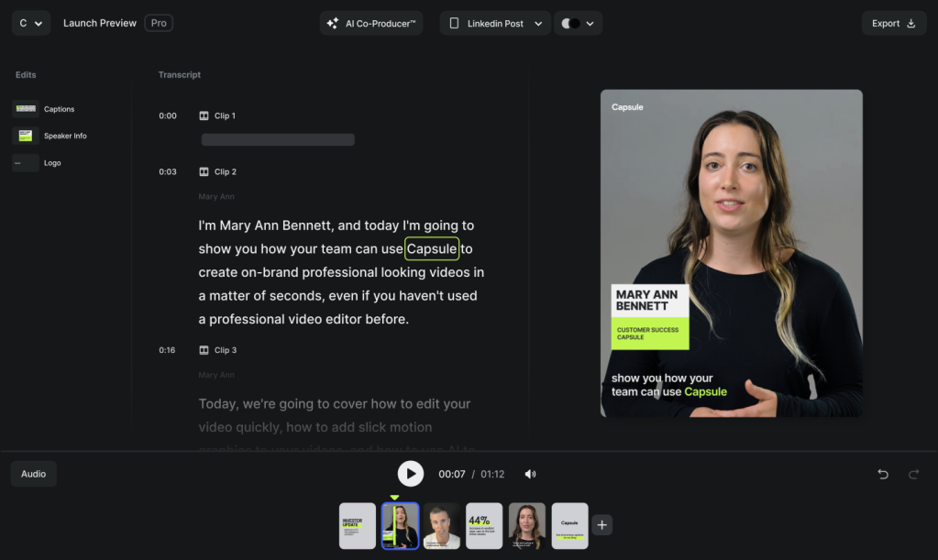The width and height of the screenshot is (938, 560).
Task: Click the undo arrow icon
Action: point(883,474)
